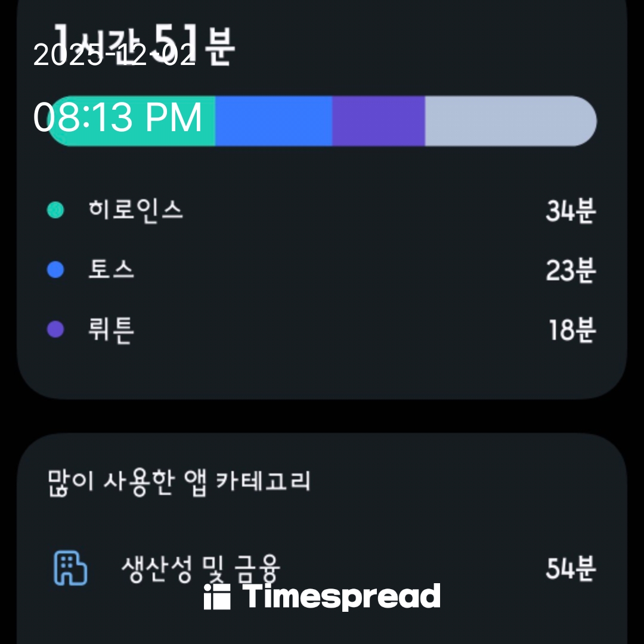
Task: Click the 54분 category duration
Action: coord(570,569)
